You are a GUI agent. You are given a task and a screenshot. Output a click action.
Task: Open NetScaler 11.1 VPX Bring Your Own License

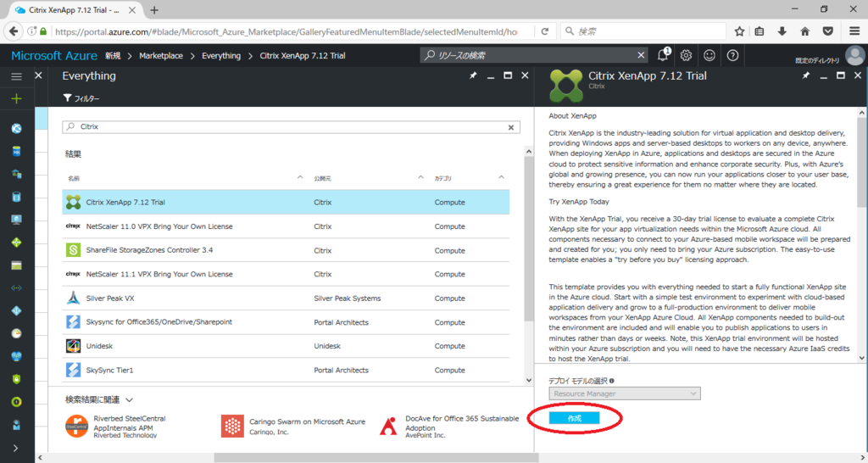(286, 274)
